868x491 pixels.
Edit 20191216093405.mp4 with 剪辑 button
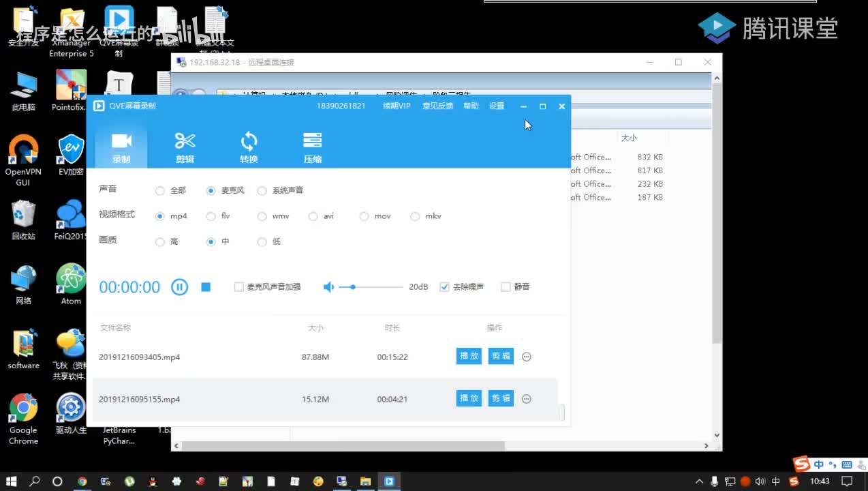(501, 356)
